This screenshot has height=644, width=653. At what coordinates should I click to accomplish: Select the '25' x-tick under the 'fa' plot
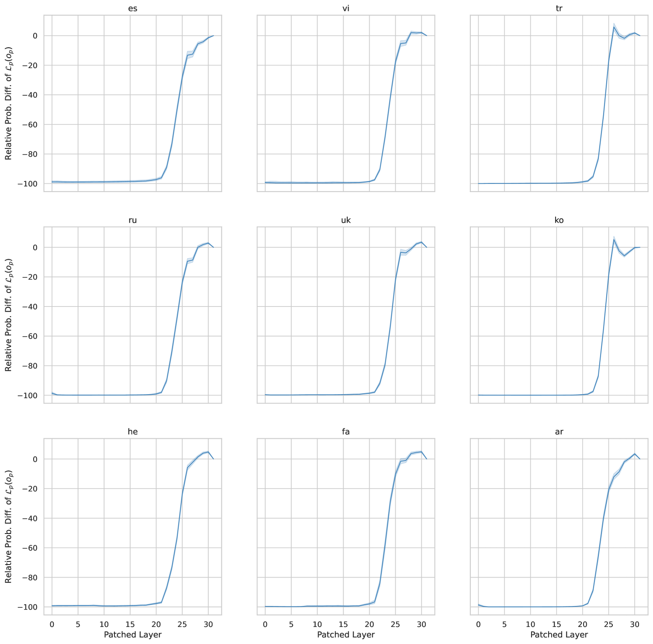tap(395, 623)
